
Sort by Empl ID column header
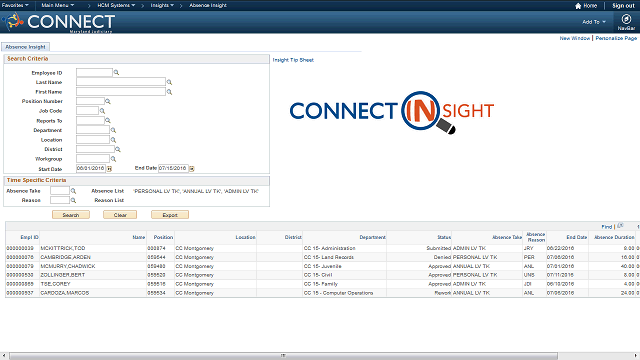pos(29,237)
